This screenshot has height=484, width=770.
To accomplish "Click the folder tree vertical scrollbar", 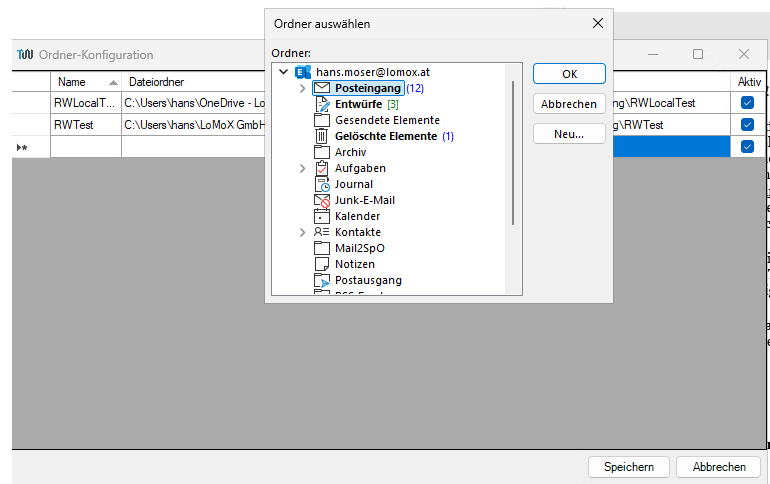I will [513, 153].
